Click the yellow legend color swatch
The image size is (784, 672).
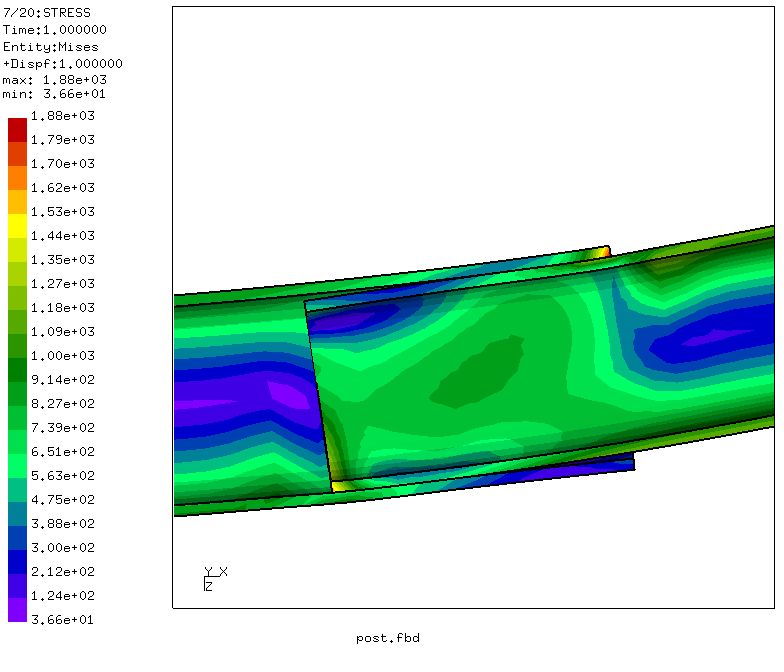coord(18,226)
